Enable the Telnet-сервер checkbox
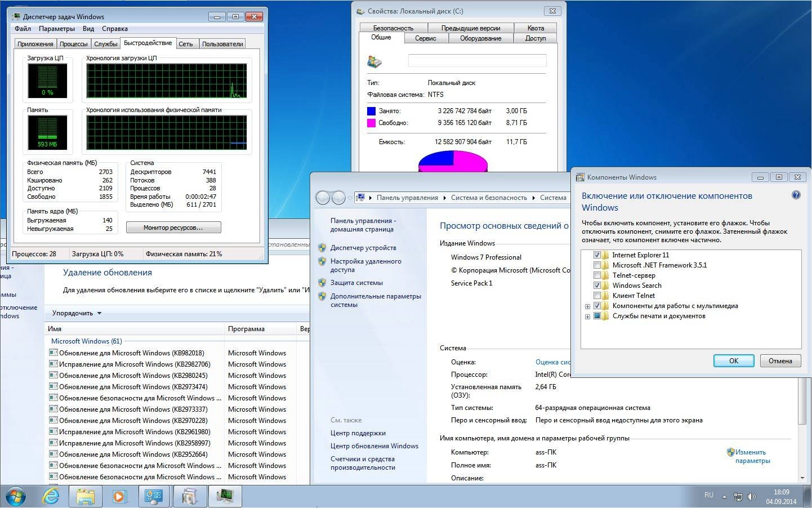812x508 pixels. [x=597, y=275]
